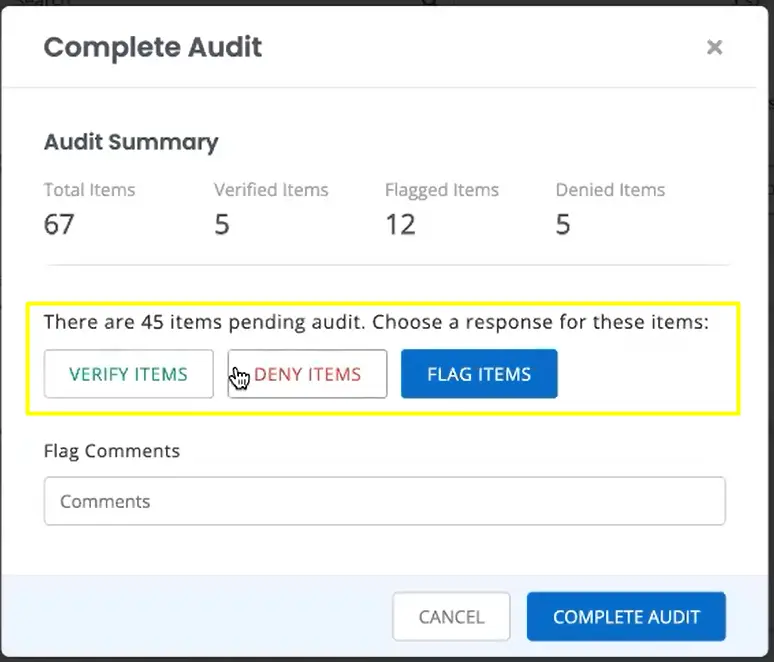This screenshot has height=662, width=774.
Task: Choose Deny Items for pending items
Action: click(307, 374)
